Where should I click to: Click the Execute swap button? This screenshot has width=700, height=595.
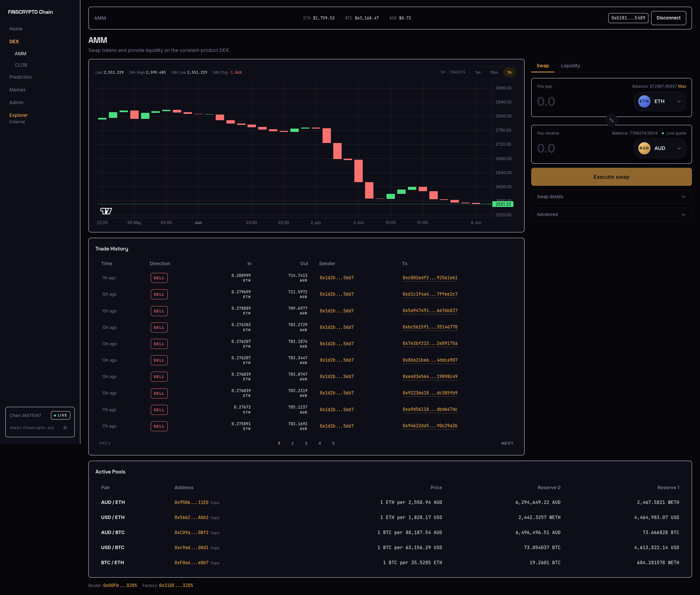[x=611, y=177]
